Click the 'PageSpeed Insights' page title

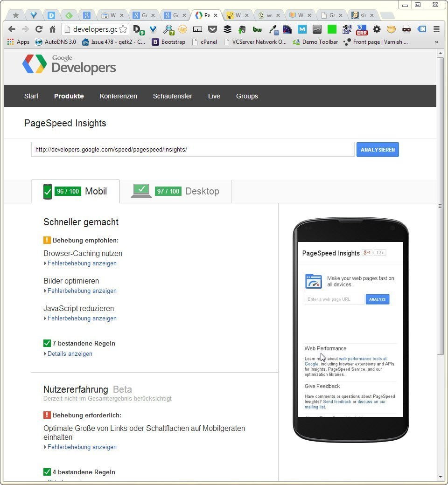point(65,123)
